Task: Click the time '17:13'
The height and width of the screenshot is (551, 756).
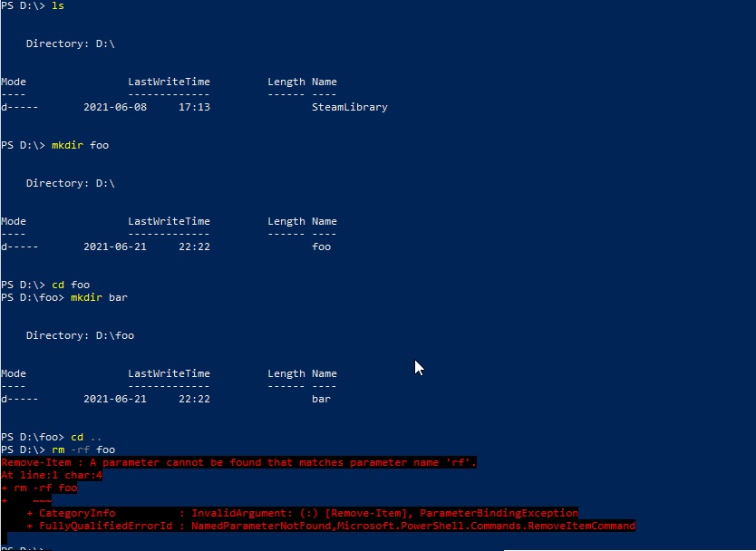Action: [194, 107]
